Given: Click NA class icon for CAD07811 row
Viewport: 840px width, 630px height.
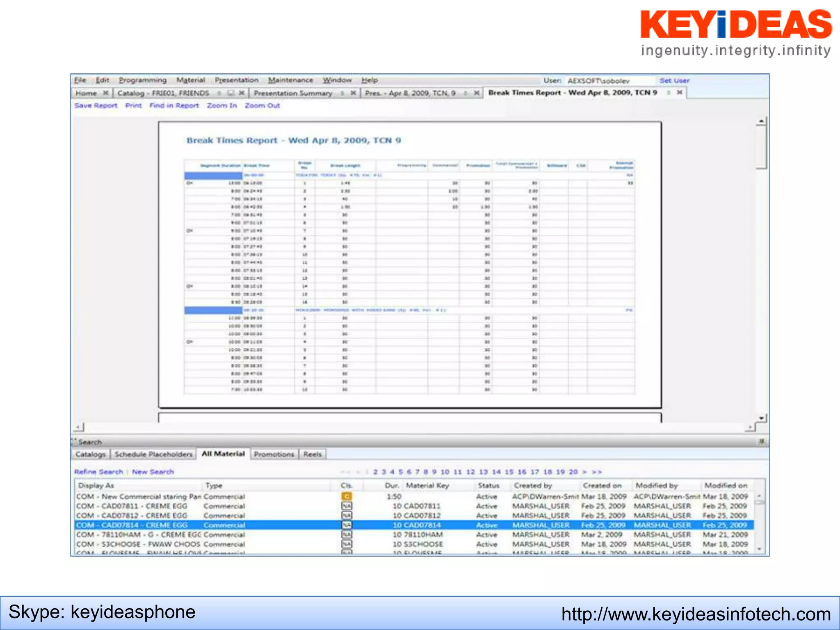Looking at the screenshot, I should (x=346, y=506).
